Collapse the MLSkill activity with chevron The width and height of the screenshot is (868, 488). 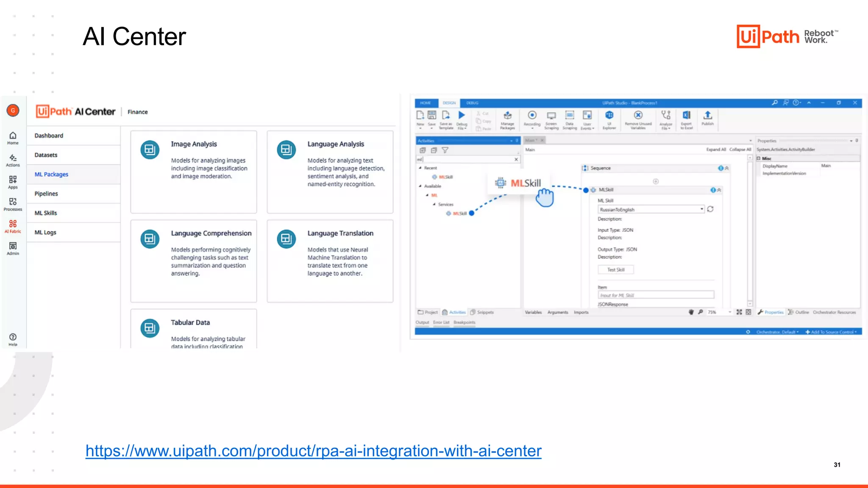(719, 190)
